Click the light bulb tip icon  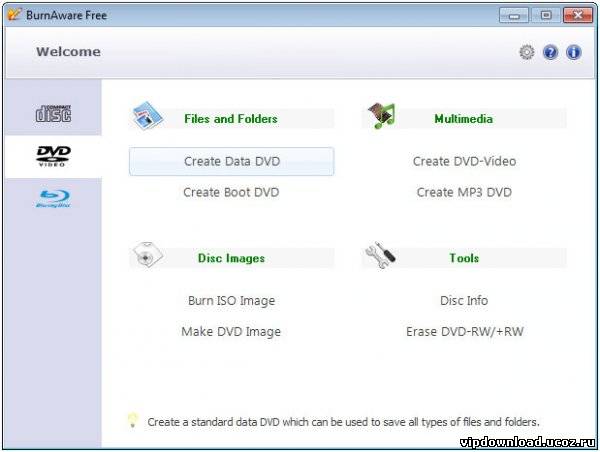(133, 420)
